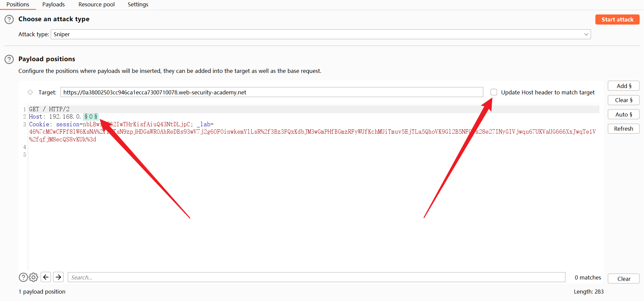Image resolution: width=644 pixels, height=301 pixels.
Task: Focus the Target URL input field
Action: tap(272, 92)
